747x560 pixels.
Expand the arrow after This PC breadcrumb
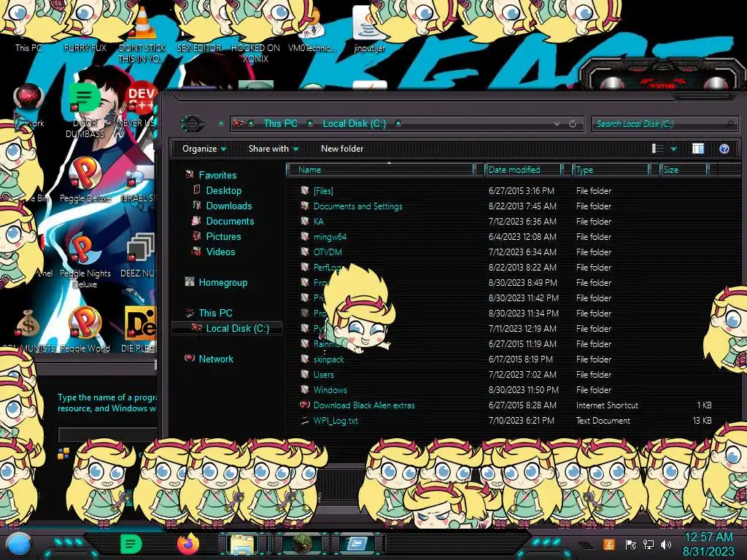[x=310, y=124]
